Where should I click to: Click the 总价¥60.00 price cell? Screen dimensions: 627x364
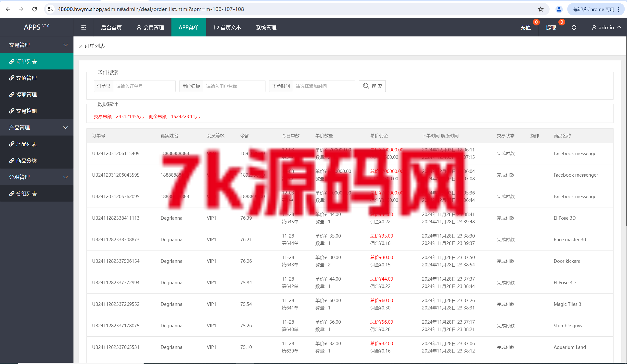click(381, 300)
